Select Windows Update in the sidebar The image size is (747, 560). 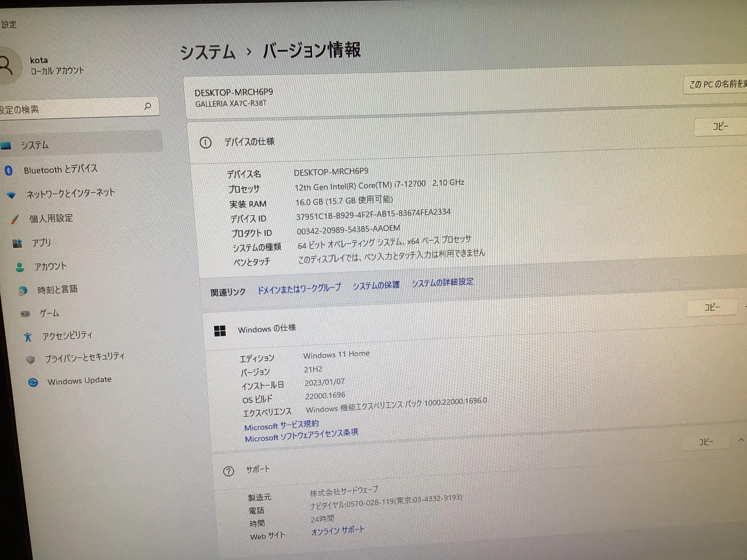(79, 380)
